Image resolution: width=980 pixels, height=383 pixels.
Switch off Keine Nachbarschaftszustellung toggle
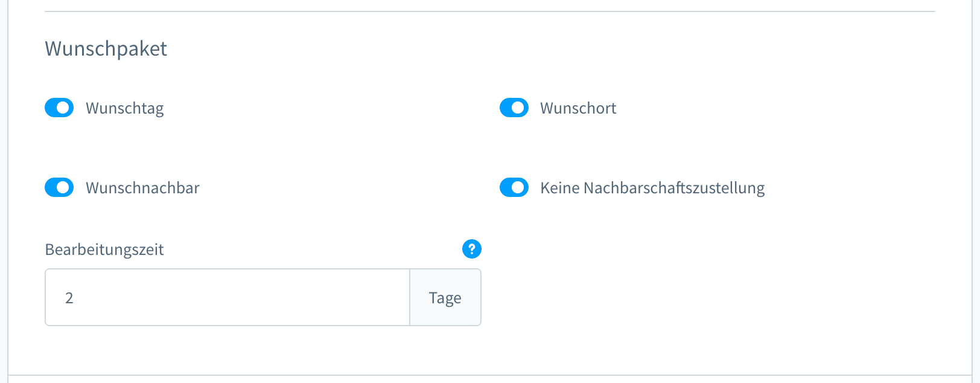(514, 187)
